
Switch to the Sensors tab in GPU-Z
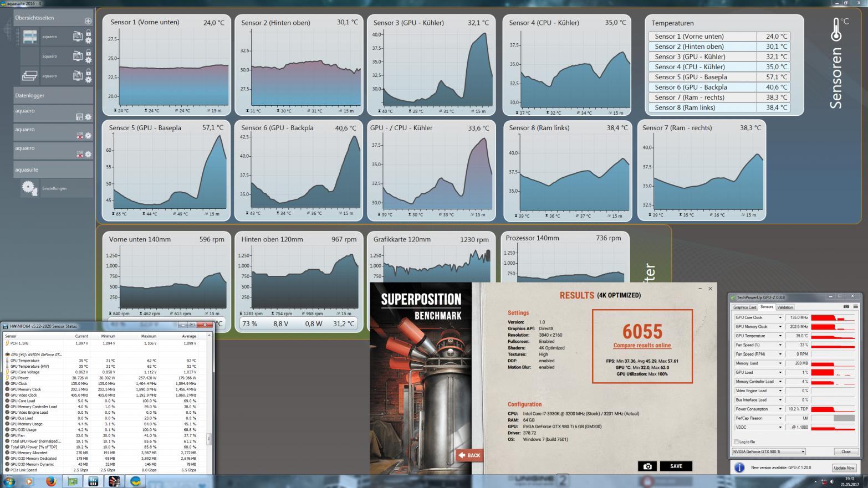pos(767,307)
